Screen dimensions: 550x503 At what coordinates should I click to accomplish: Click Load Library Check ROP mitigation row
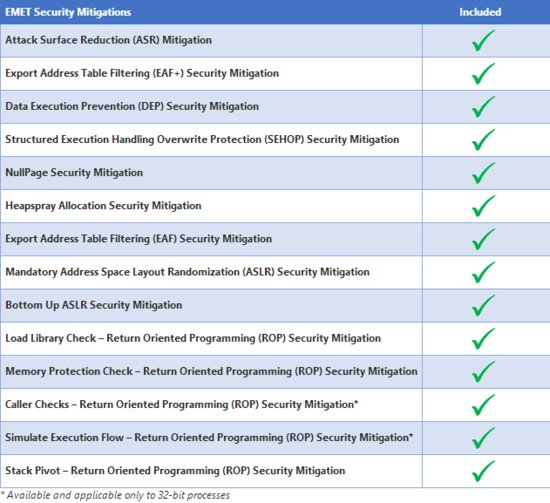pos(275,338)
